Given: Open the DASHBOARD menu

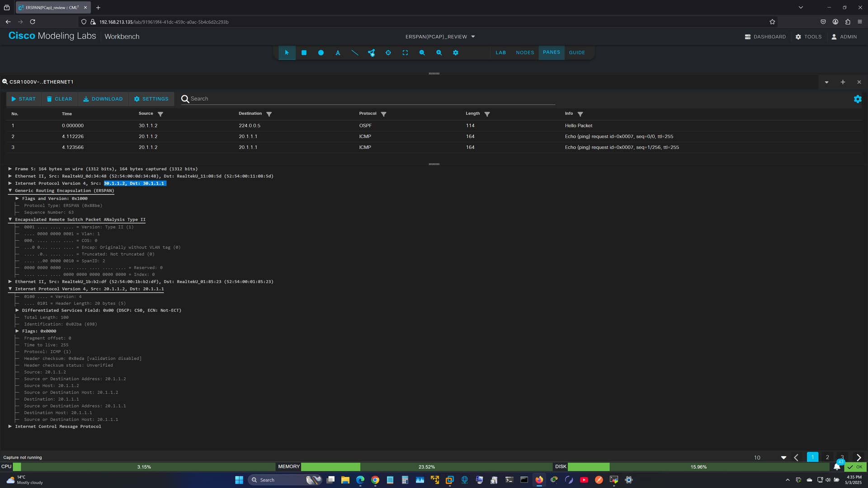Looking at the screenshot, I should coord(765,37).
